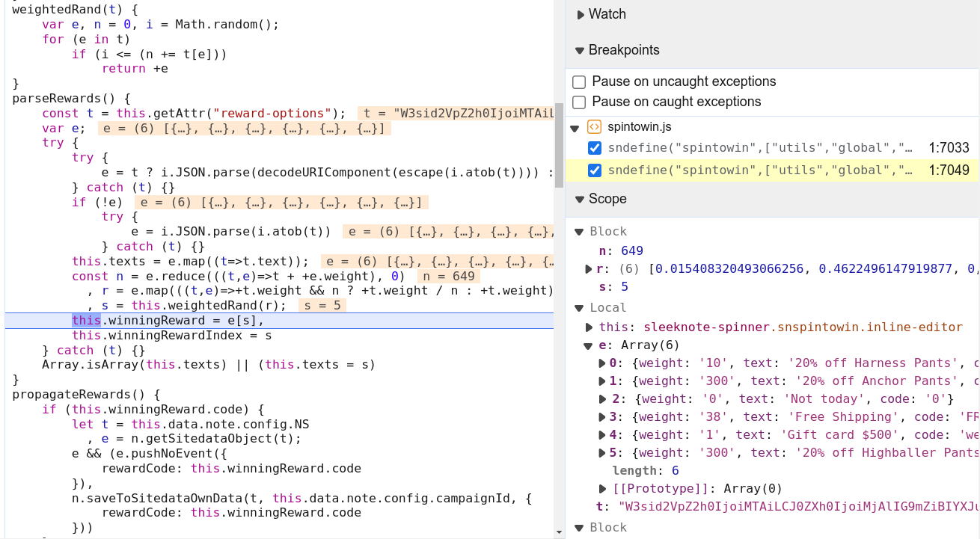
Task: Expand array item 1 Anchor Pants
Action: [x=603, y=381]
